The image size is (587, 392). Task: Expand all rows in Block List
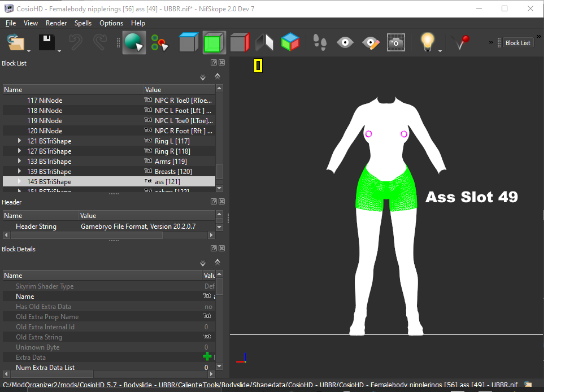(x=202, y=77)
